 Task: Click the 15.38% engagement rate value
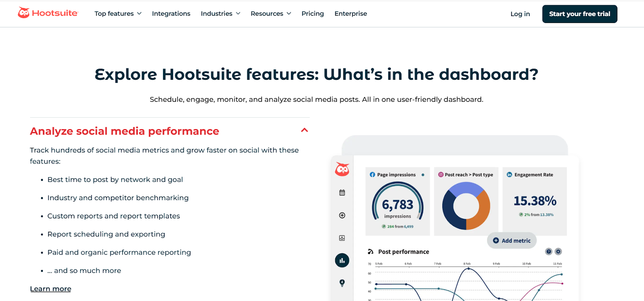point(535,201)
